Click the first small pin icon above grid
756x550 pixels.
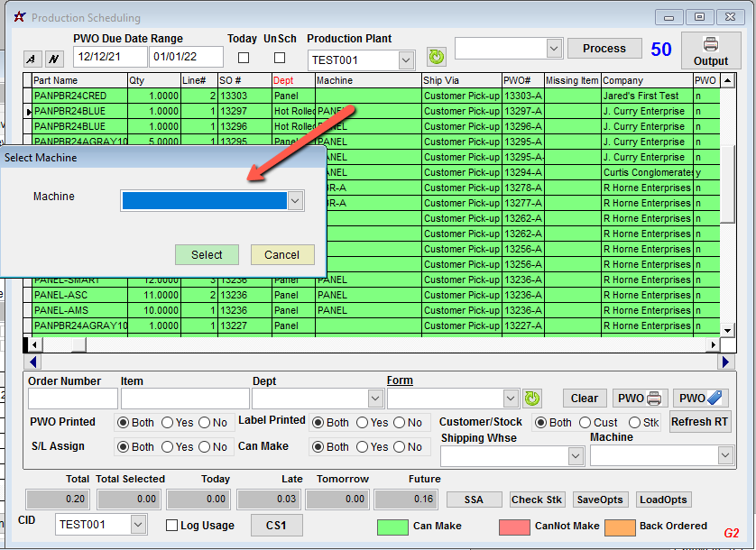[x=32, y=59]
